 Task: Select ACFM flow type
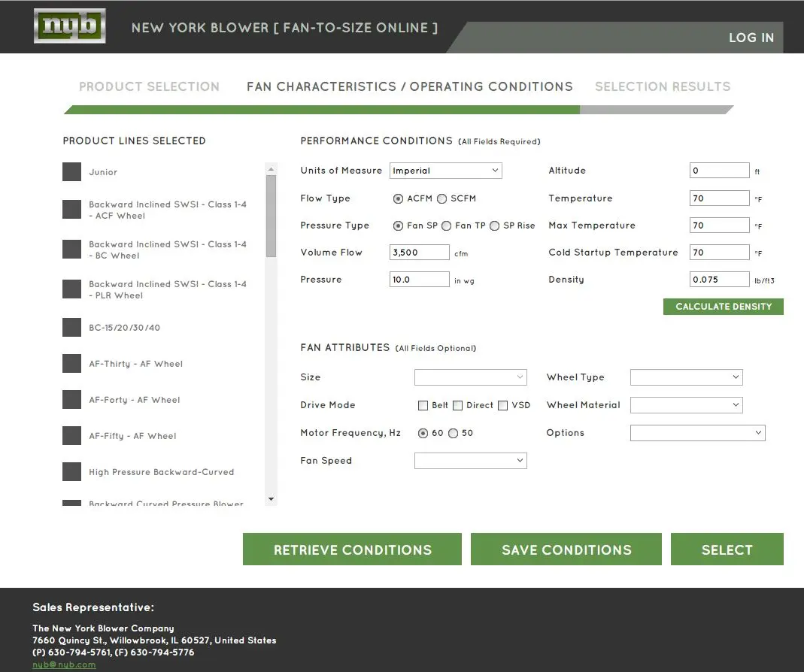coord(398,199)
